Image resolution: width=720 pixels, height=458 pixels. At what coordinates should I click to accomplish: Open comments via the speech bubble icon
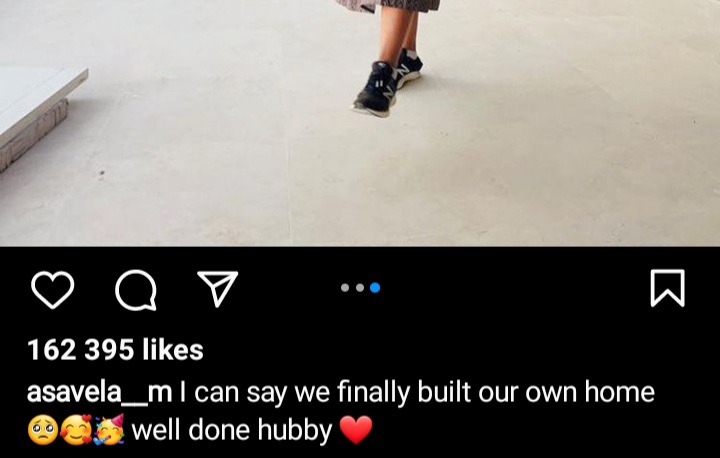click(x=135, y=290)
